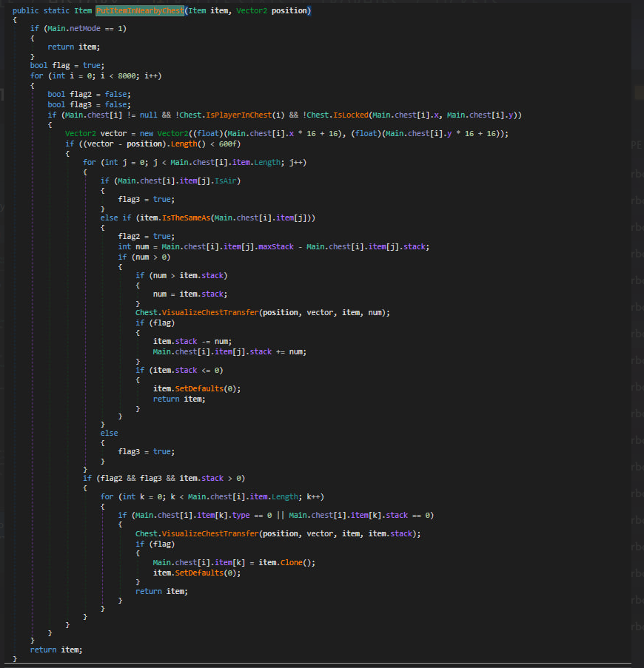
Task: Select the 'public' keyword in the signature
Action: pyautogui.click(x=26, y=10)
